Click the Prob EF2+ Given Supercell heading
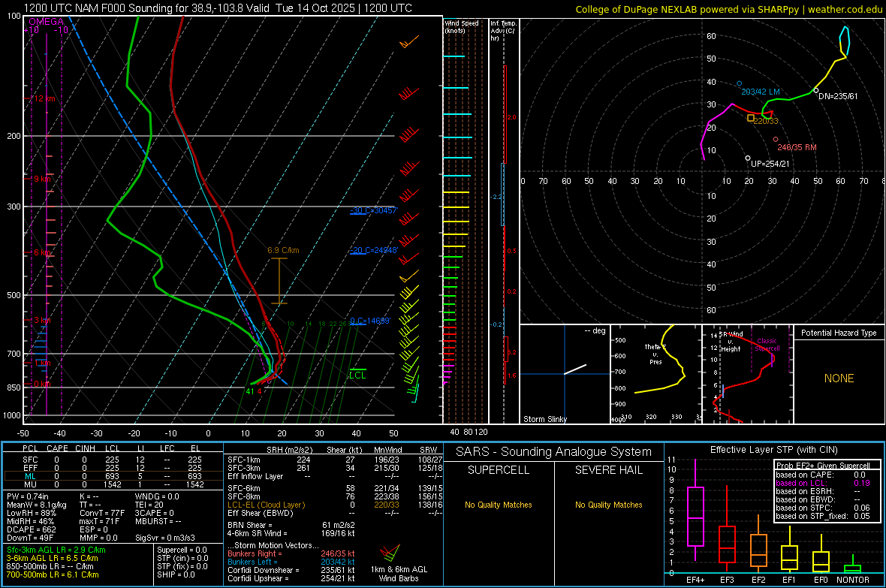The width and height of the screenshot is (886, 588). point(823,466)
